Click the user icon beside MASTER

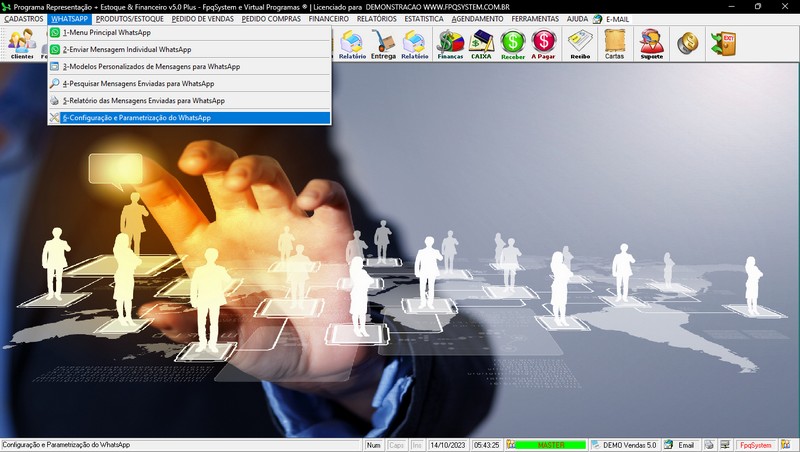pyautogui.click(x=510, y=445)
